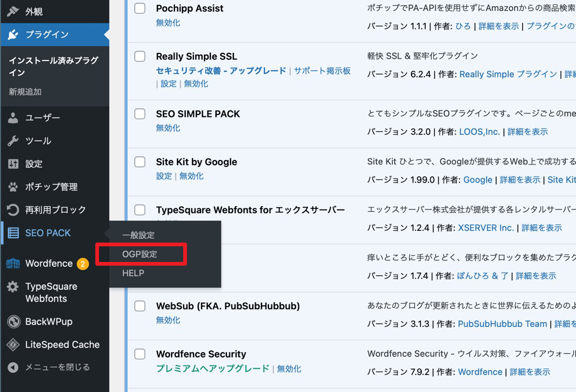Open the 設定 sidebar menu
This screenshot has width=576, height=392.
click(55, 163)
